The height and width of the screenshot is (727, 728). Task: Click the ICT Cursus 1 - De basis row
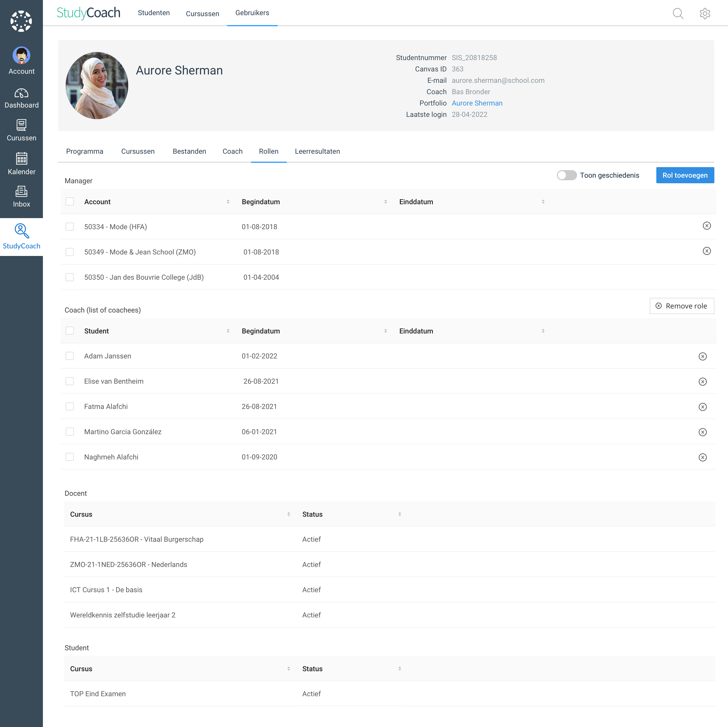[390, 590]
